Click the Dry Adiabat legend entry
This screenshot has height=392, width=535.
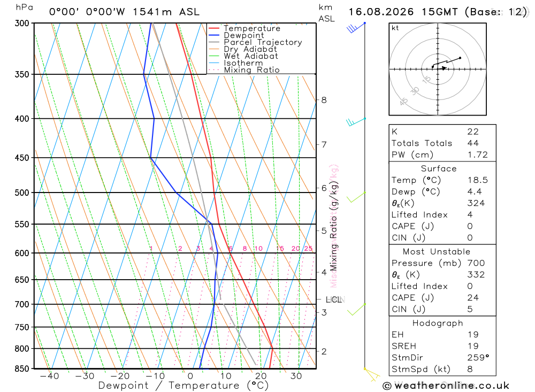(250, 49)
